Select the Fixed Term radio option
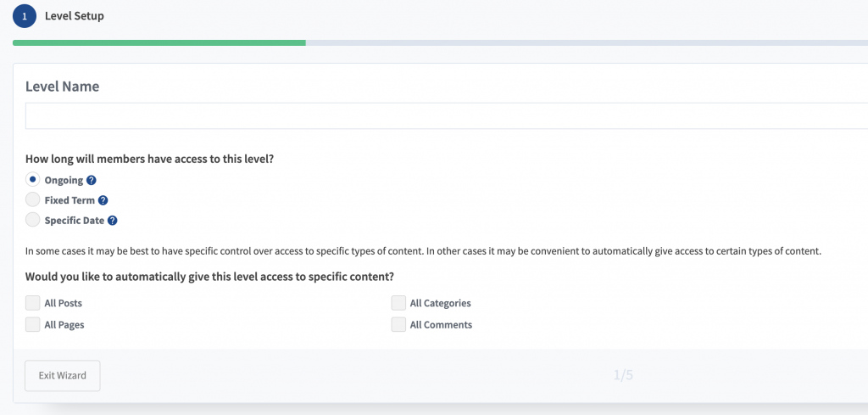The image size is (868, 415). [x=33, y=199]
